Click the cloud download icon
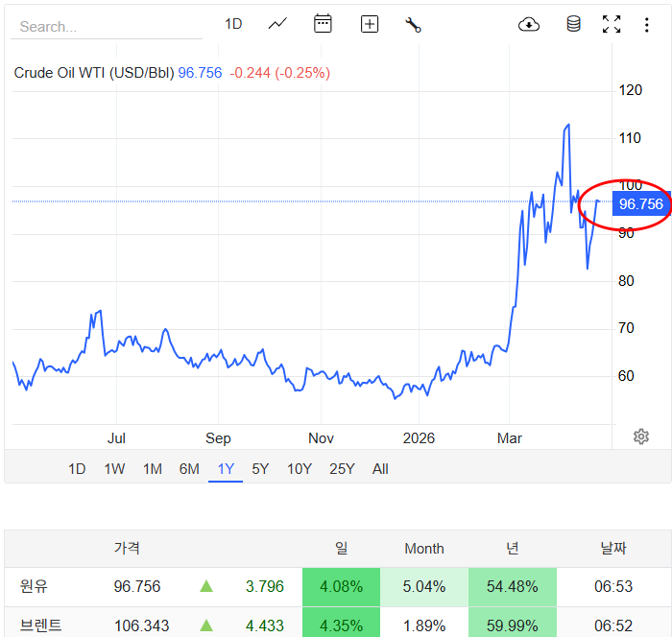This screenshot has width=672, height=637. (x=529, y=24)
